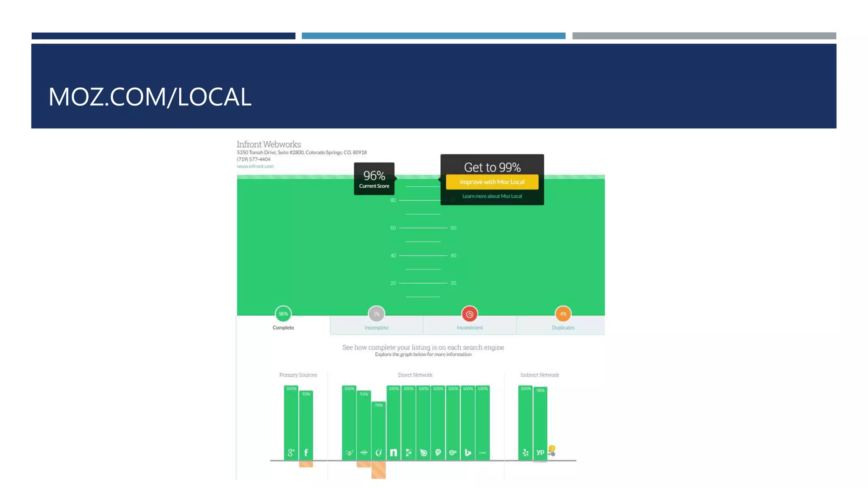The height and width of the screenshot is (488, 868).
Task: Click the '(719) 577-4404' phone number
Action: (253, 159)
